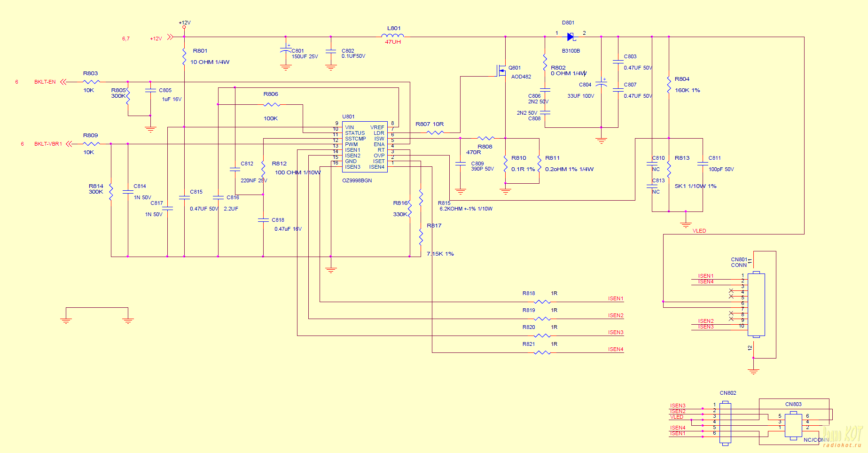Screen dimensions: 868x453
Task: Click the '160K 1%' value
Action: tap(688, 90)
